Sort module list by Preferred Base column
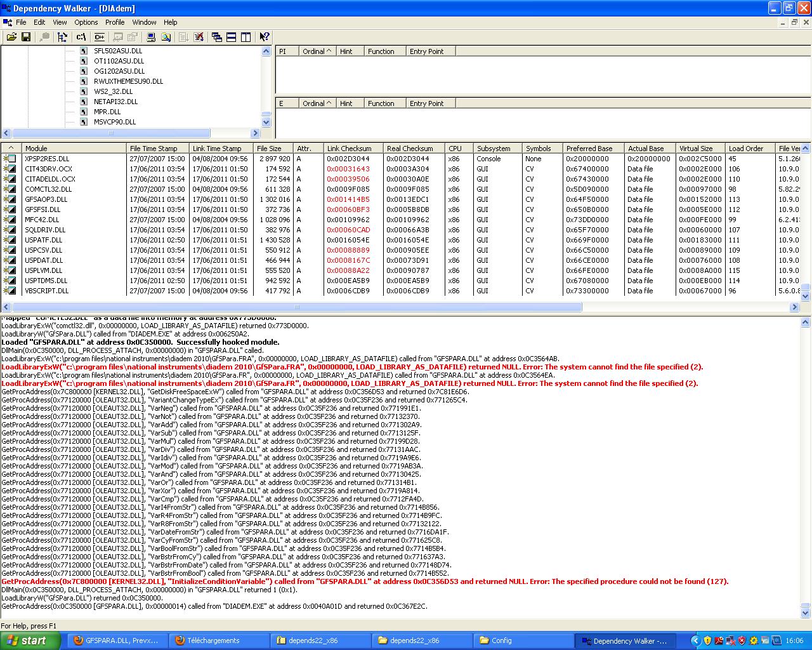Viewport: 812px width, 650px height. [594, 149]
